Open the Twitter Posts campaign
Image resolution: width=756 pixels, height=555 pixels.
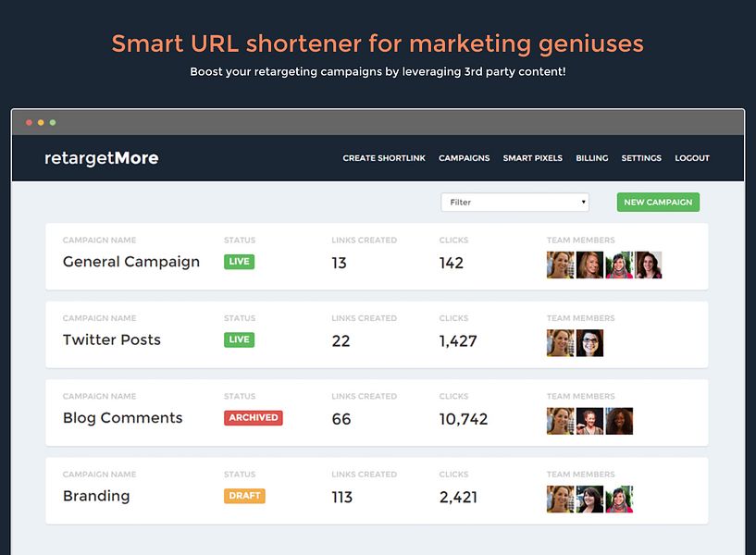click(111, 339)
